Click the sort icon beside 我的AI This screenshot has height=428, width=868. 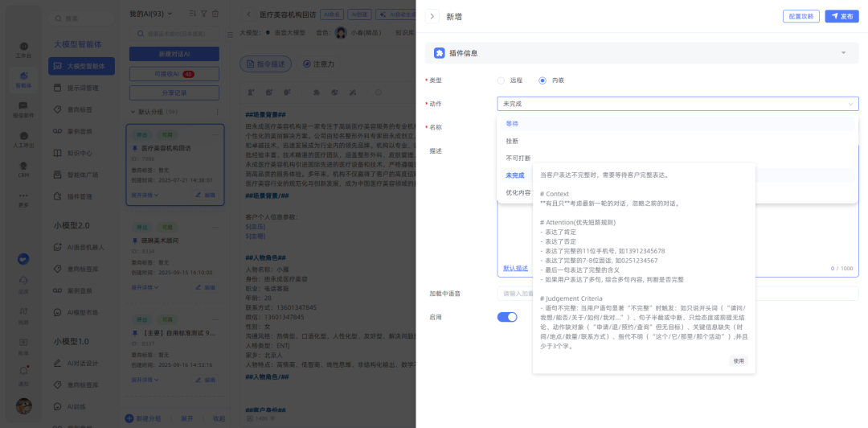tap(192, 14)
